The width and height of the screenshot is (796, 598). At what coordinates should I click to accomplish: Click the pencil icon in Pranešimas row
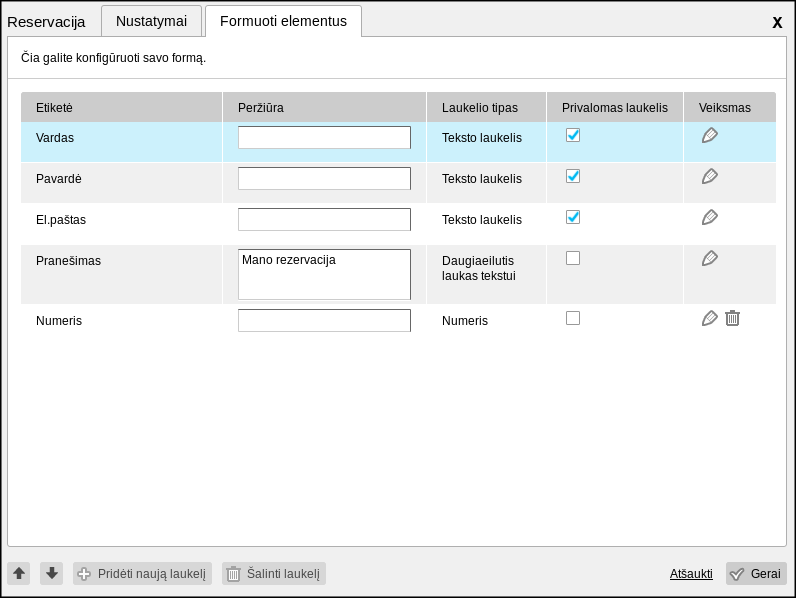710,259
